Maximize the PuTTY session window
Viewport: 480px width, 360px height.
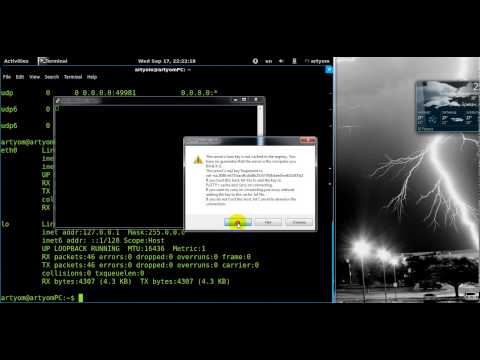tap(244, 100)
